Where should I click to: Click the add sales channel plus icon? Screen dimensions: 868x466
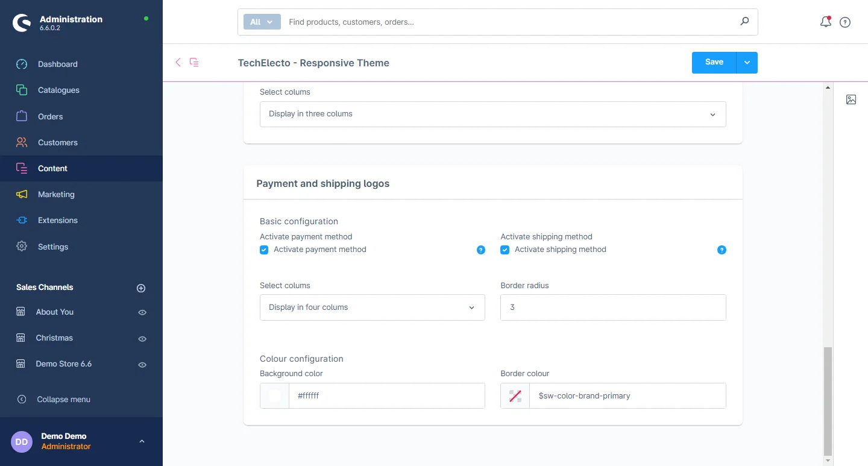point(141,288)
